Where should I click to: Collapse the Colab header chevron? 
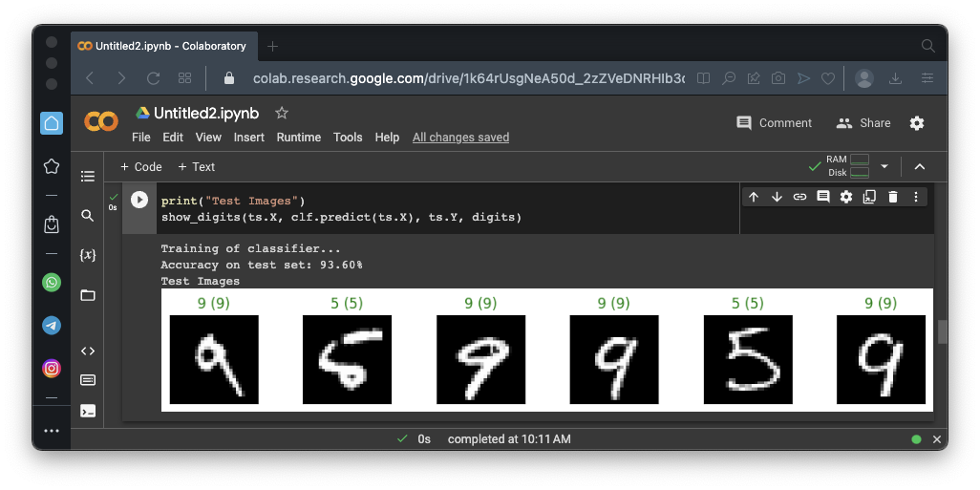(920, 166)
